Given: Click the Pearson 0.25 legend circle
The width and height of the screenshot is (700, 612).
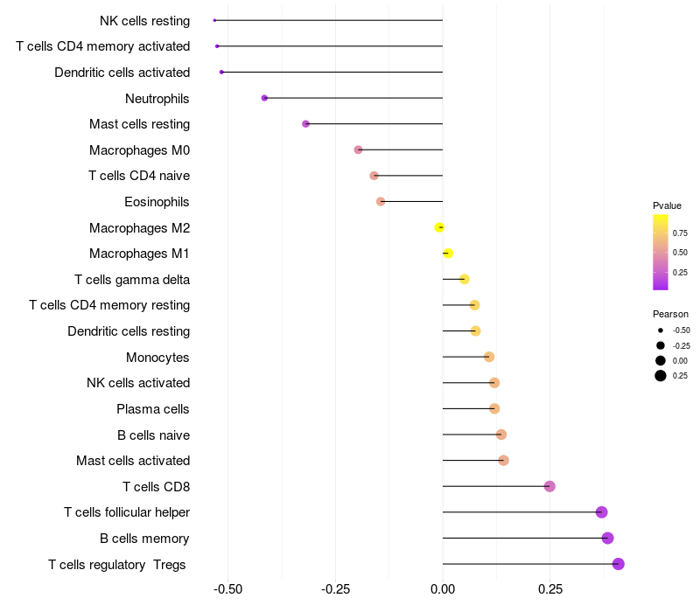Looking at the screenshot, I should coord(661,376).
